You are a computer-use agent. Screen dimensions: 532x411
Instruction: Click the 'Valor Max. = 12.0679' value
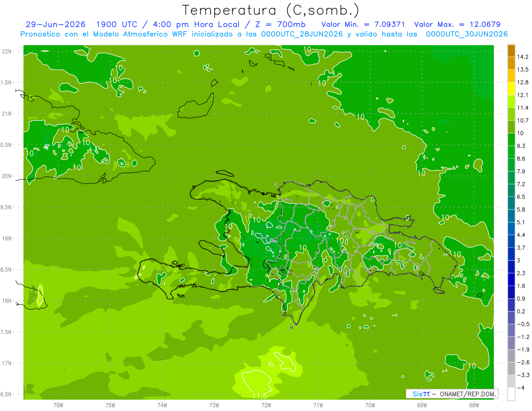457,24
